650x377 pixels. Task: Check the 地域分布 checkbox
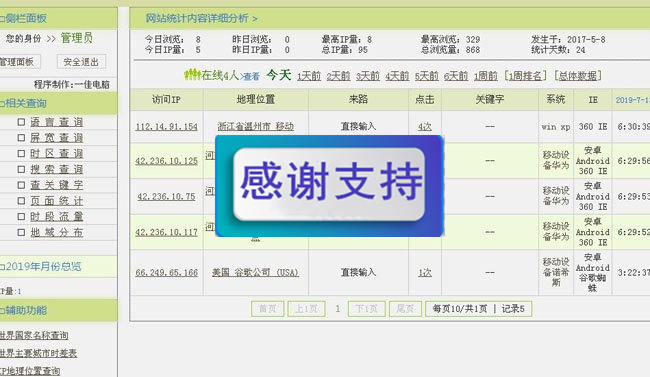click(x=21, y=232)
